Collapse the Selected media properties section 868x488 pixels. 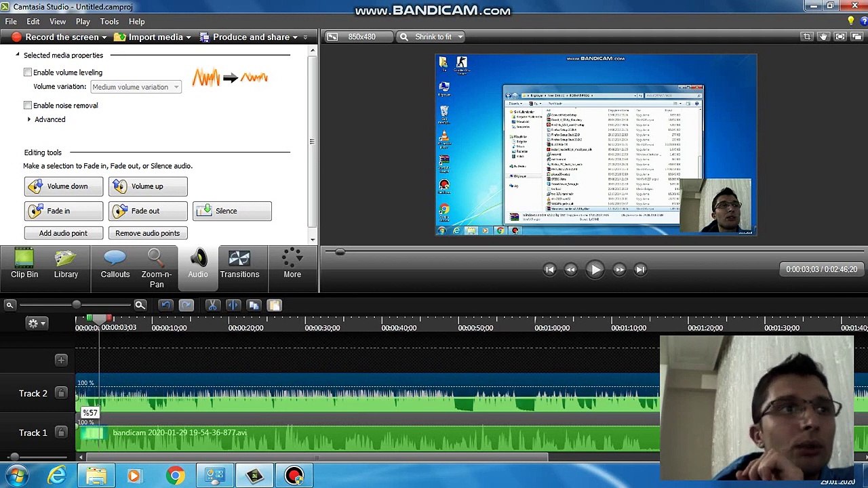pyautogui.click(x=18, y=55)
